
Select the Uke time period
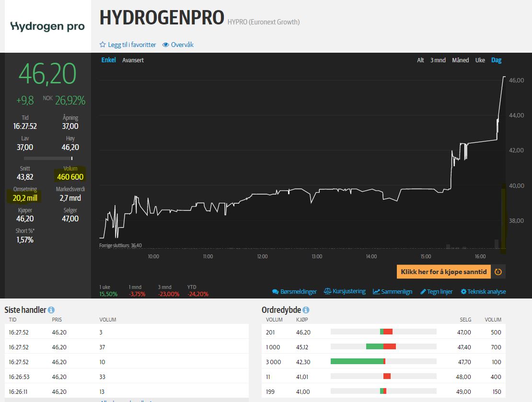pos(480,60)
